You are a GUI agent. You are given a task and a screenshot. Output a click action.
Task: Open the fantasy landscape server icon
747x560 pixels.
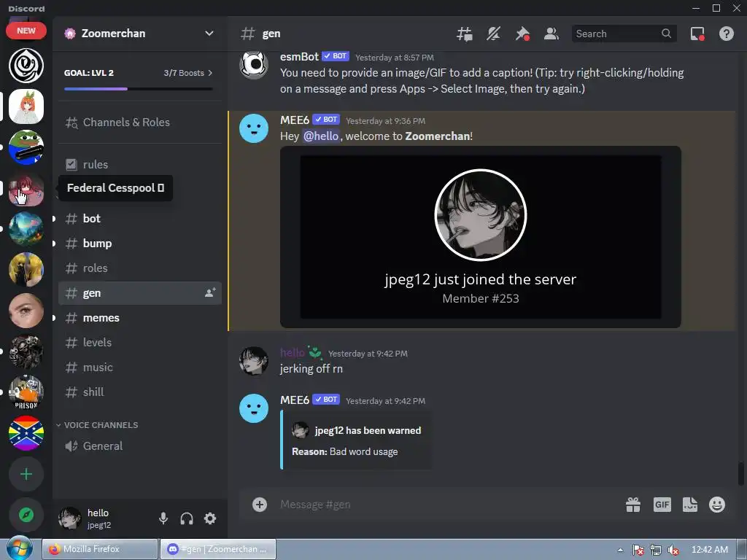pyautogui.click(x=26, y=228)
